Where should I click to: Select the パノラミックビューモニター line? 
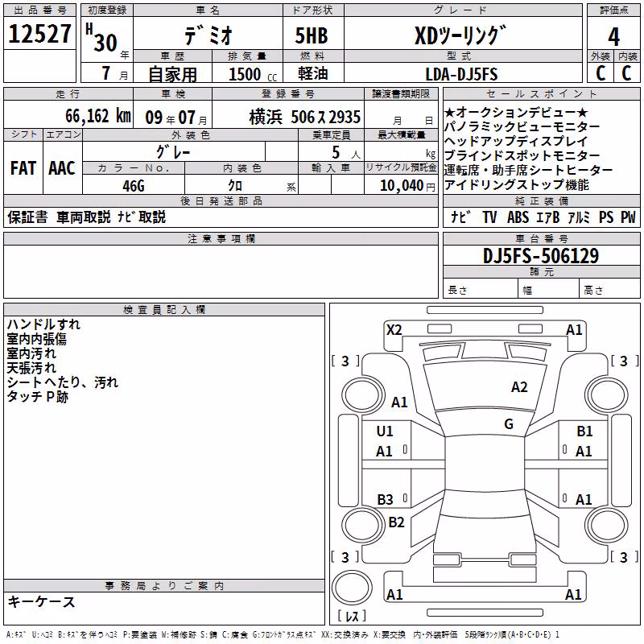(522, 126)
